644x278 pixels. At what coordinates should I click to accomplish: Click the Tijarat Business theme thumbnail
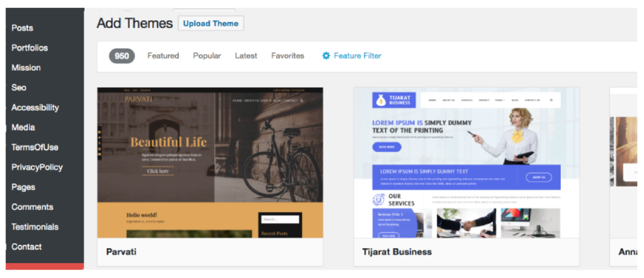pos(467,163)
